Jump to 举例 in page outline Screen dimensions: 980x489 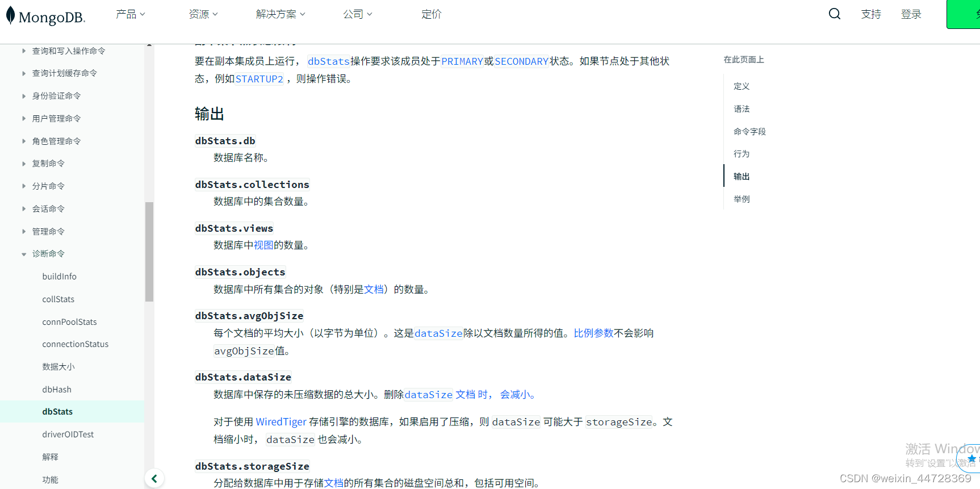[x=742, y=199]
